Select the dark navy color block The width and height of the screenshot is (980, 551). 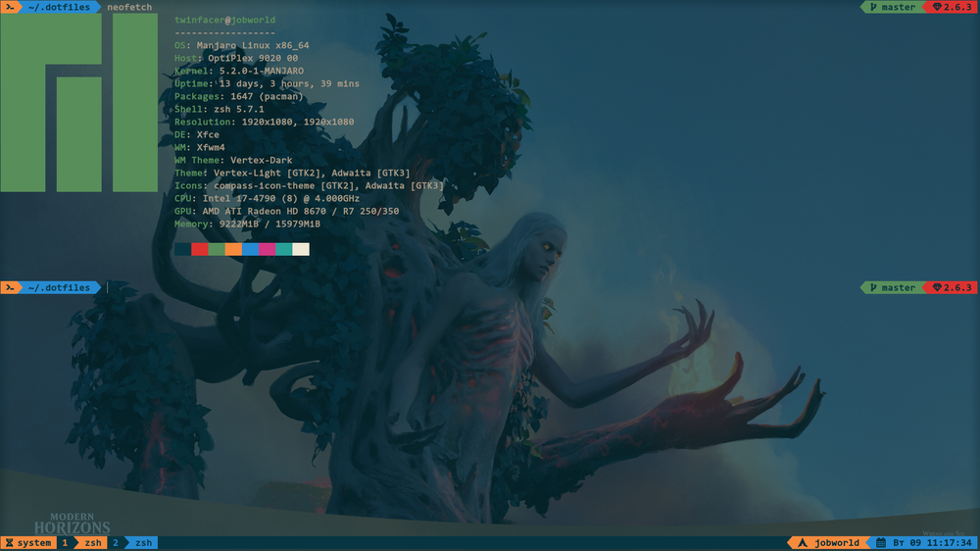point(182,250)
